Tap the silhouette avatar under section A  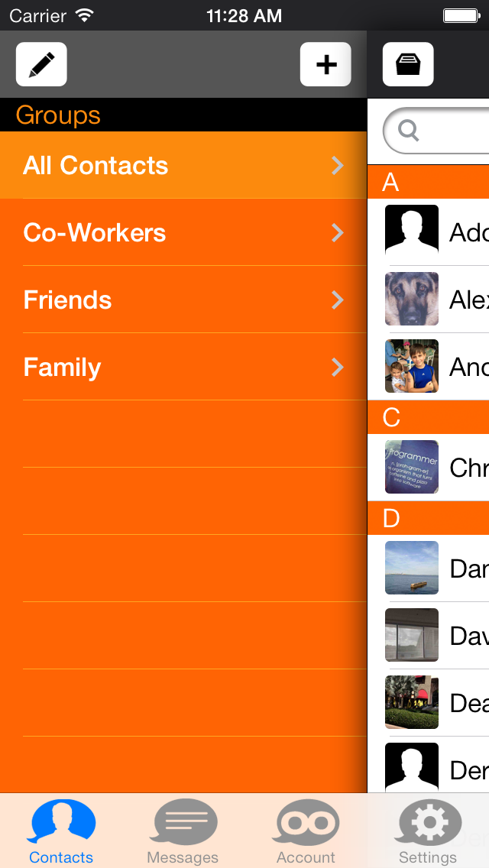pyautogui.click(x=412, y=232)
